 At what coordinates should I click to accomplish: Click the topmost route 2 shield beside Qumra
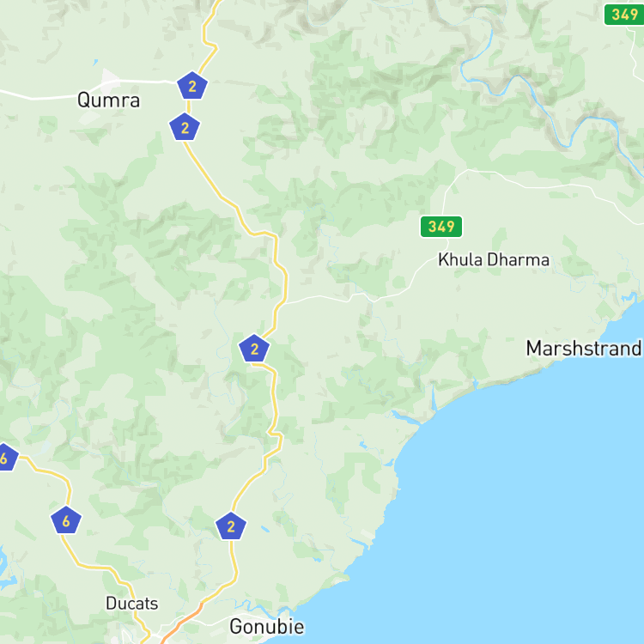point(192,86)
